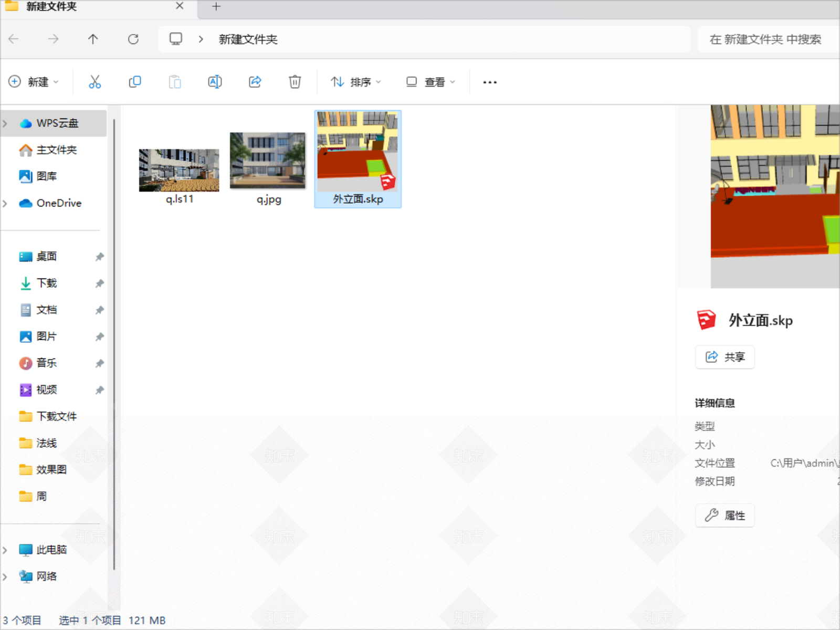Viewport: 840px width, 630px height.
Task: Select the 外立面.skp file
Action: tap(358, 159)
